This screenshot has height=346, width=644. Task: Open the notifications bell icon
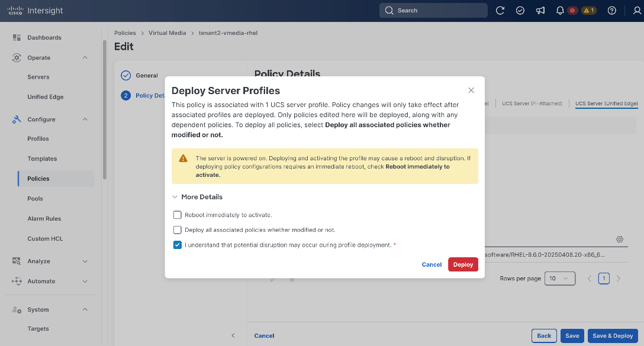tap(560, 11)
